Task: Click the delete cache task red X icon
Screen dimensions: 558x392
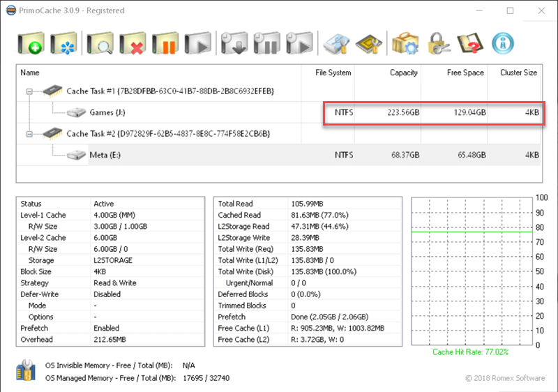Action: pyautogui.click(x=133, y=43)
